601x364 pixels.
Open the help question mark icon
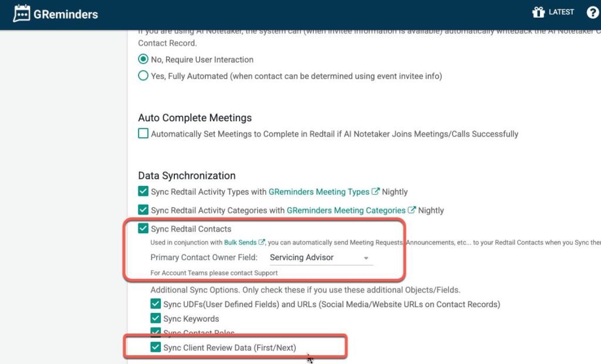pos(592,12)
